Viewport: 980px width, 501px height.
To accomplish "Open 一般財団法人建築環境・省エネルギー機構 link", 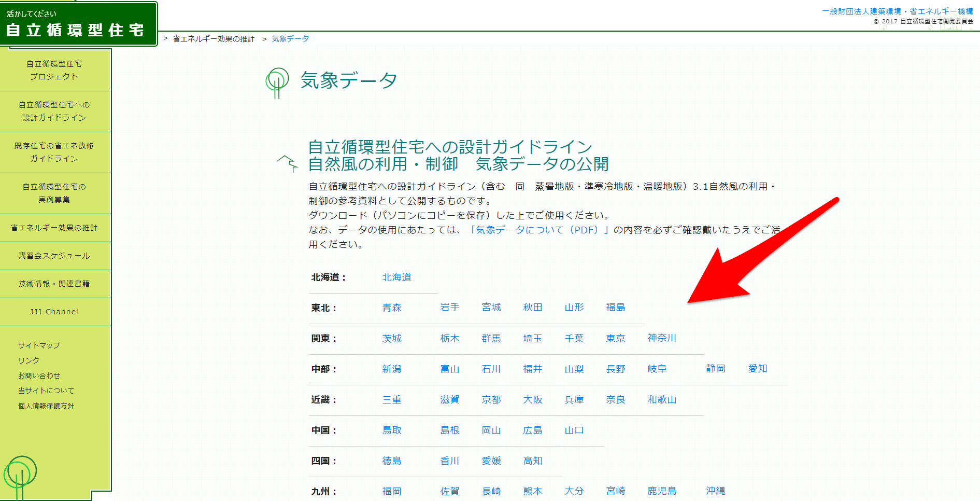I will (x=898, y=11).
